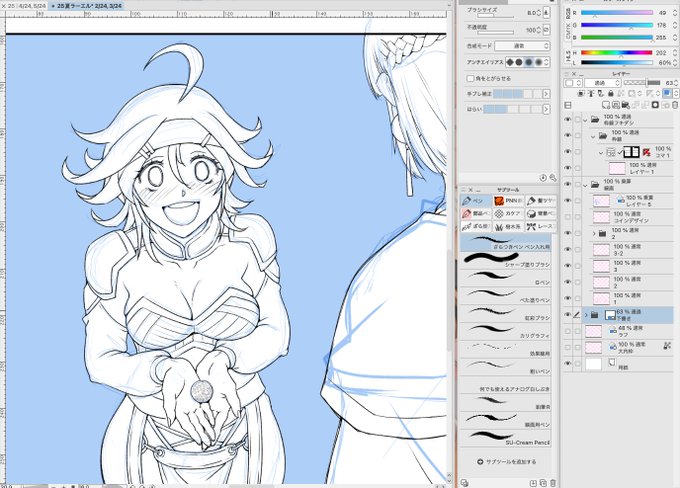Collapse the 枠線フキダシ folder
The image size is (680, 488).
click(x=585, y=120)
